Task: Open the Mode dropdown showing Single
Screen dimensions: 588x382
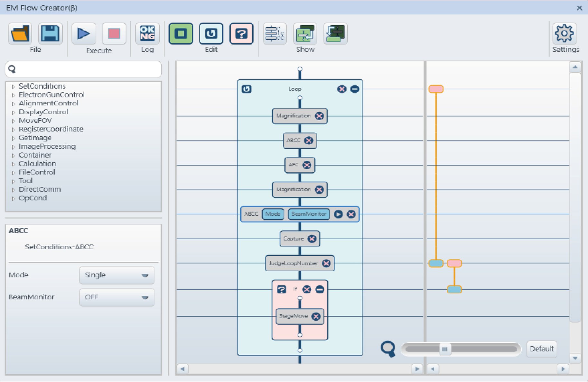Action: [117, 275]
